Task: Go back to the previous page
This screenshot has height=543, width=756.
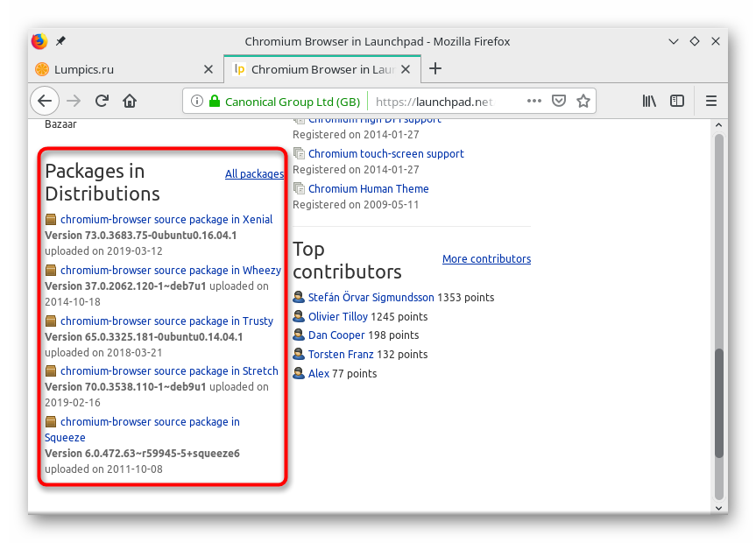Action: (45, 102)
